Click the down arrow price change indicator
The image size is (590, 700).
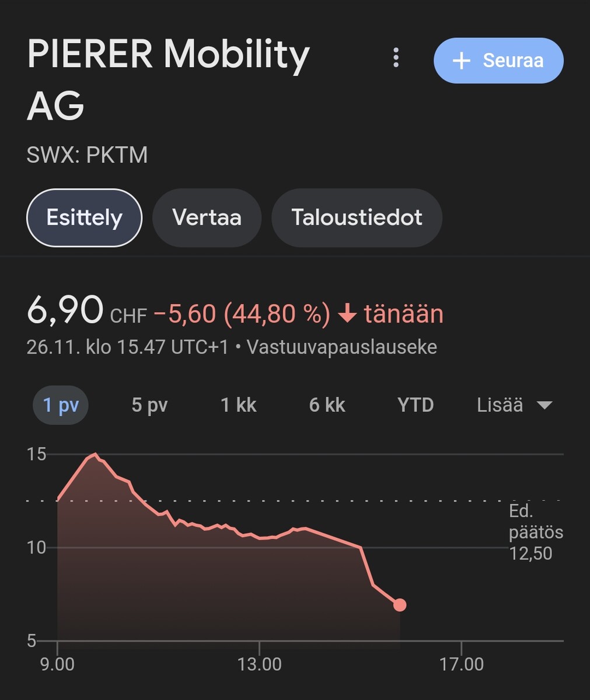[347, 315]
